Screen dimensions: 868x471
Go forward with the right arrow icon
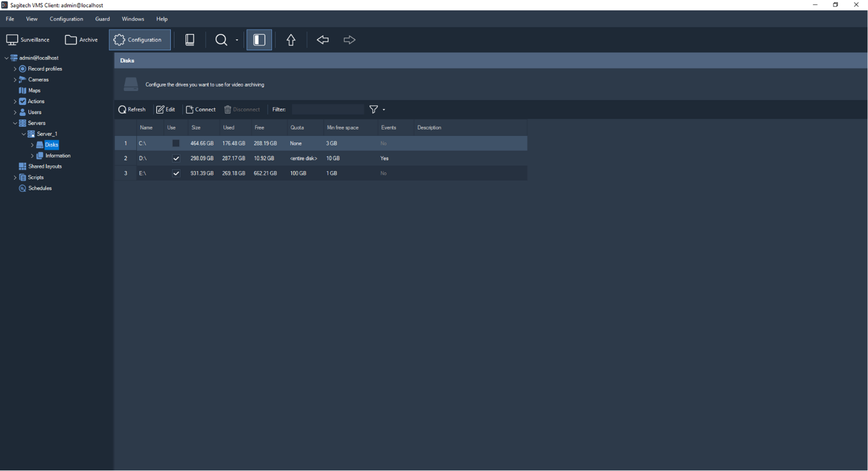[350, 40]
